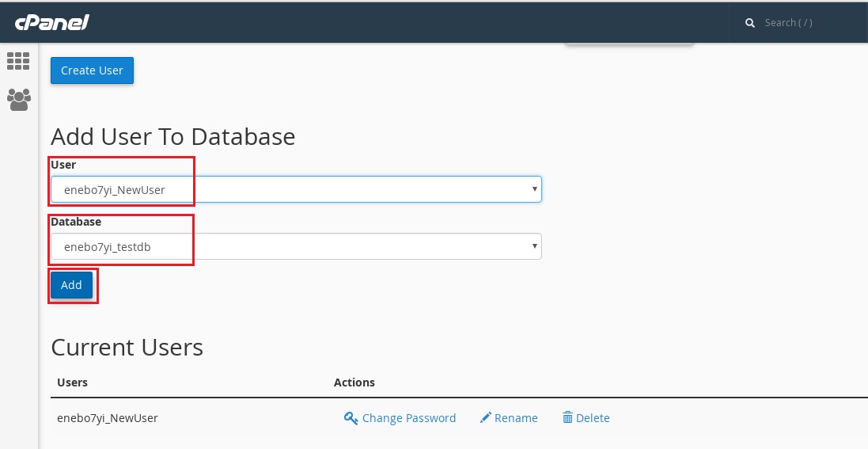Open the grid tools icon in sidebar
Image resolution: width=868 pixels, height=449 pixels.
(x=18, y=61)
